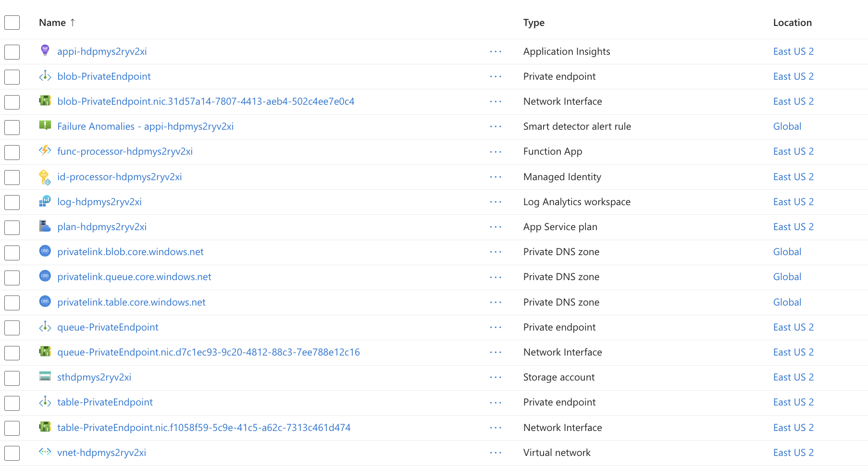
Task: Open the ellipsis menu for table-PrivateEndpoint
Action: click(x=496, y=402)
